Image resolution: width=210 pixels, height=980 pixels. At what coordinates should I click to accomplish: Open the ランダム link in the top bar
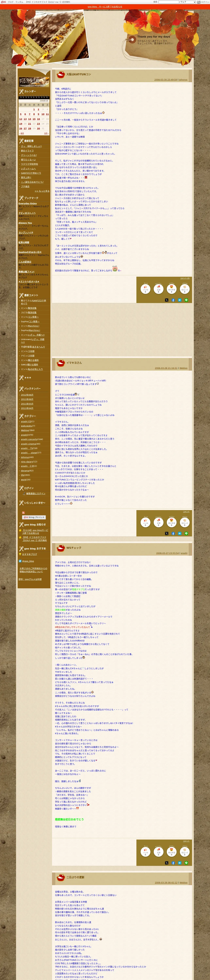pos(19,2)
